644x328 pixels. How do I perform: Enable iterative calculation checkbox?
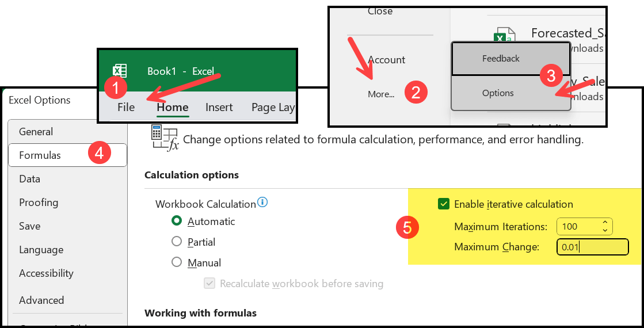coord(444,204)
